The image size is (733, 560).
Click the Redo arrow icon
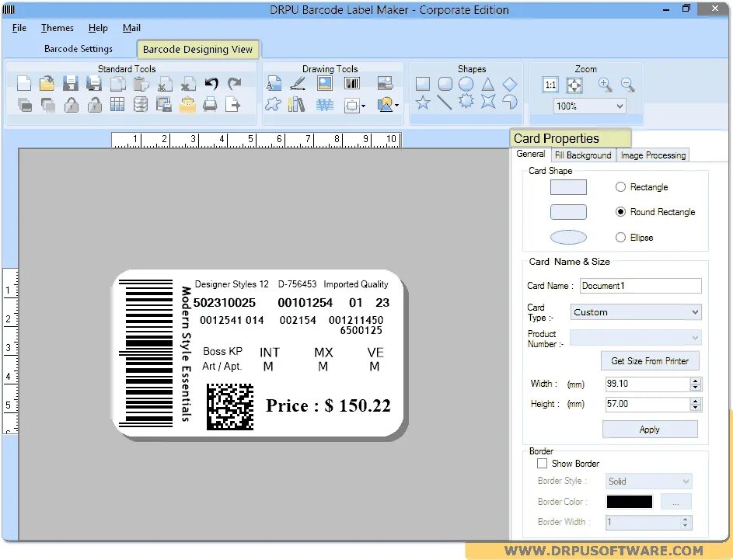click(x=234, y=84)
